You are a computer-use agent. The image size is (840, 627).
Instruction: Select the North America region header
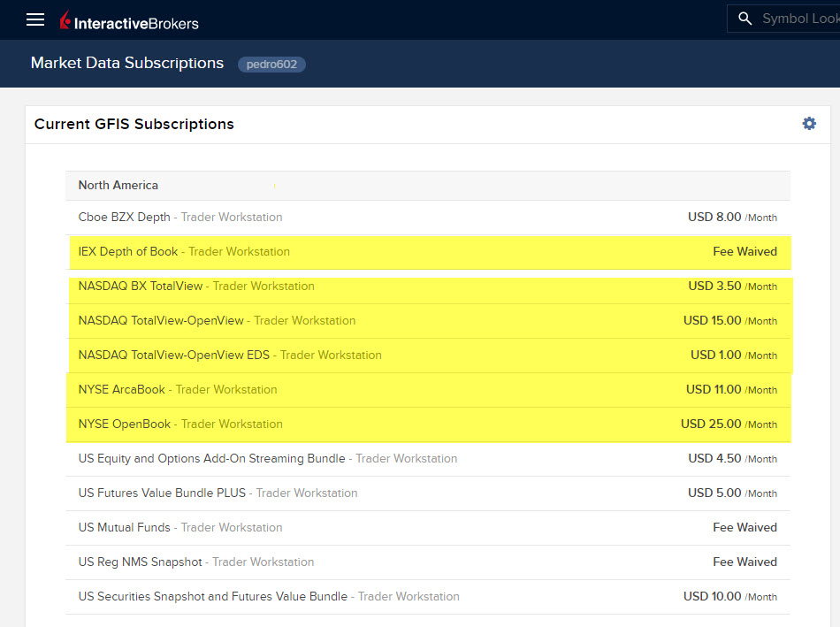pyautogui.click(x=427, y=186)
